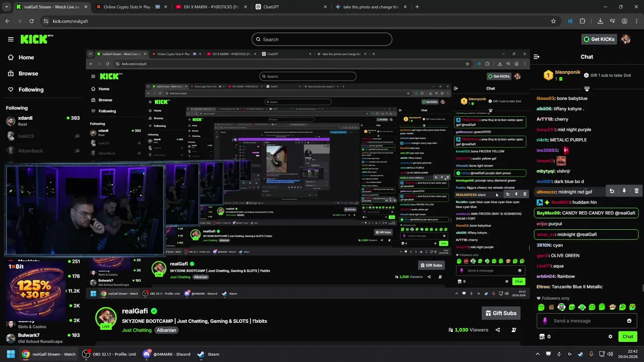Switch to 'take this photo' tab
Viewport: 644px width, 362px height.
click(x=370, y=7)
